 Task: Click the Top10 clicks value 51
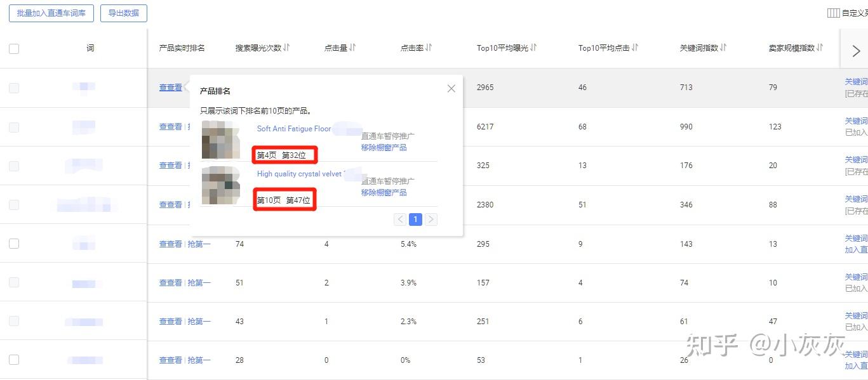click(x=583, y=205)
